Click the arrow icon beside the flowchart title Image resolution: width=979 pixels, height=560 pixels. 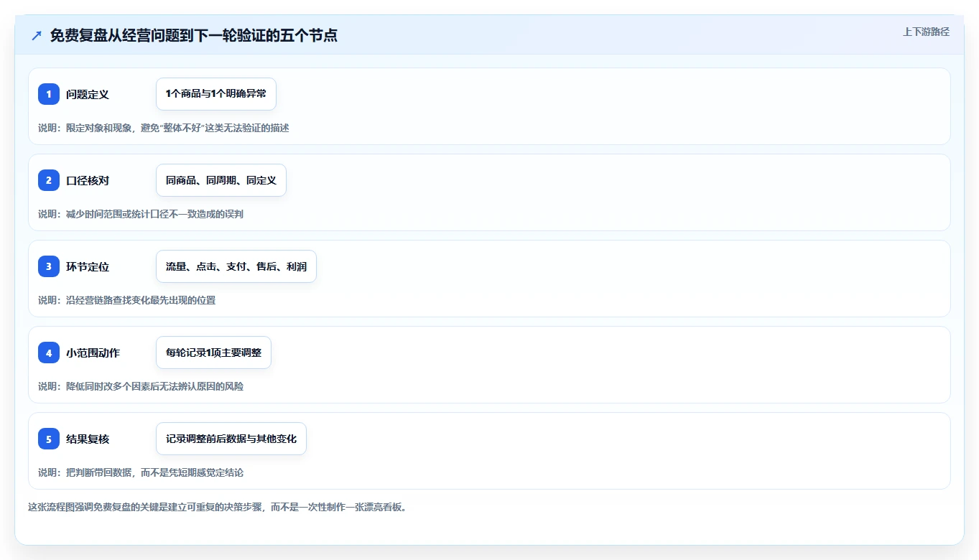[37, 35]
